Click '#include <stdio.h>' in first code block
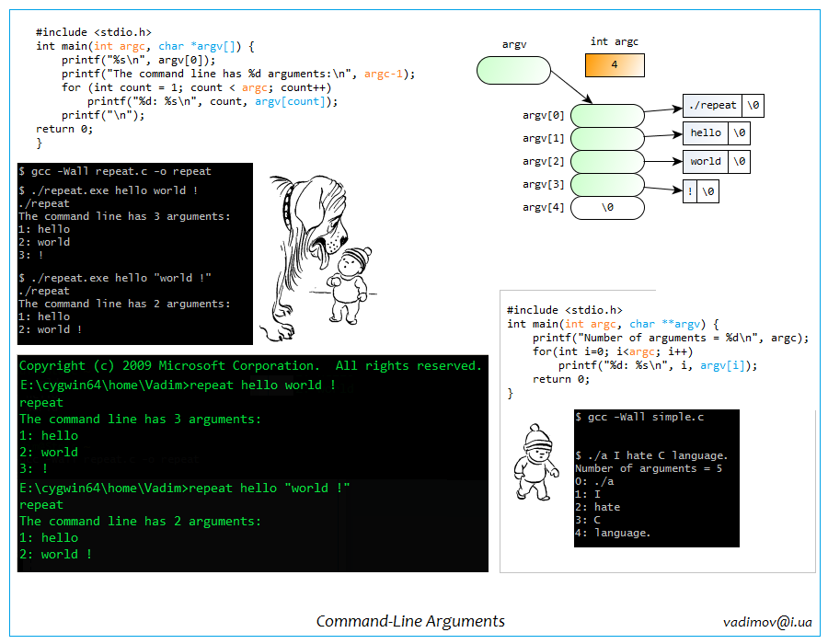The width and height of the screenshot is (828, 644). (94, 32)
